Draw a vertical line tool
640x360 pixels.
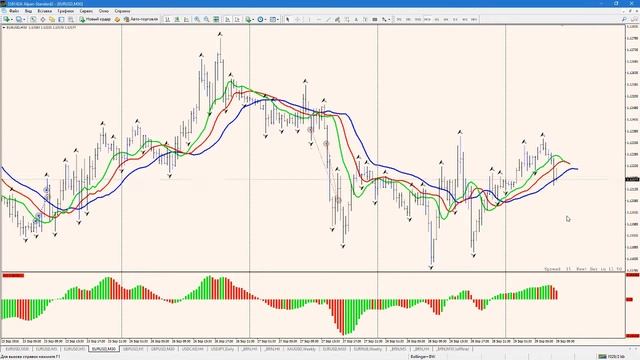[x=309, y=19]
